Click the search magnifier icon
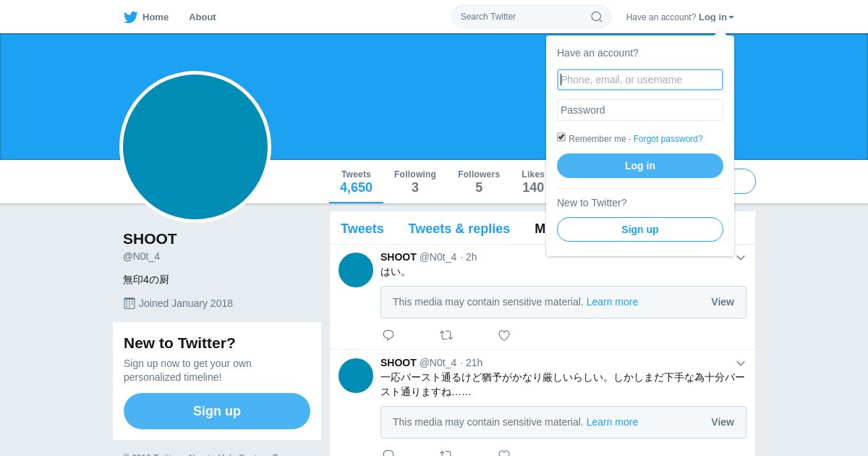 (597, 17)
